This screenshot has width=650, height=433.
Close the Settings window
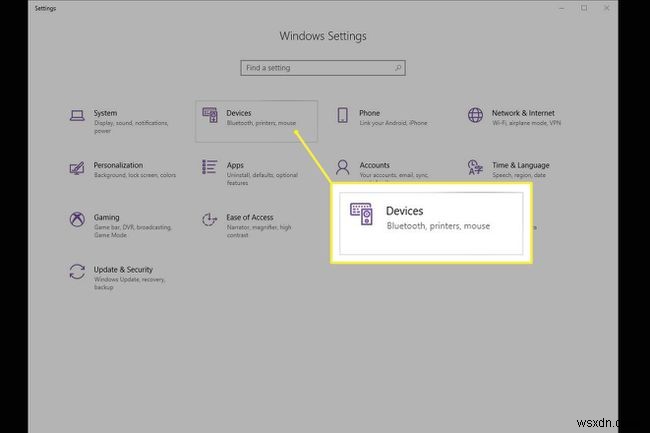(606, 8)
